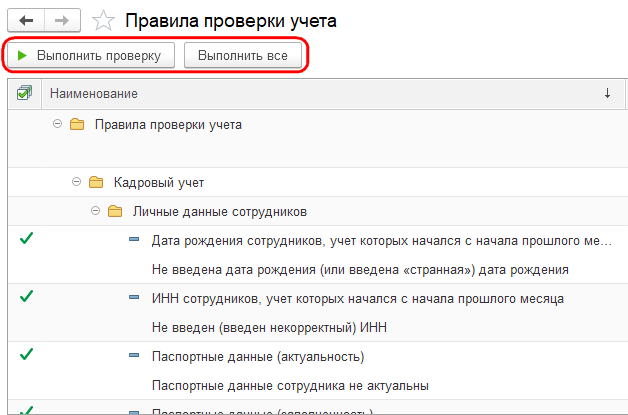
Task: Click the sort arrow in Наименование header
Action: click(607, 93)
